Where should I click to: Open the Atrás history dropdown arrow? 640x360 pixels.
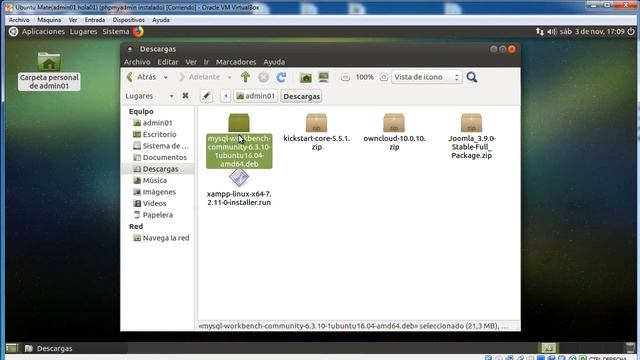point(166,77)
